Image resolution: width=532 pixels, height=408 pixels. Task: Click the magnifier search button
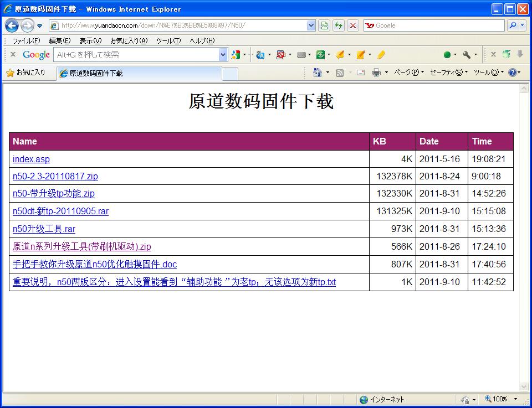click(x=513, y=25)
